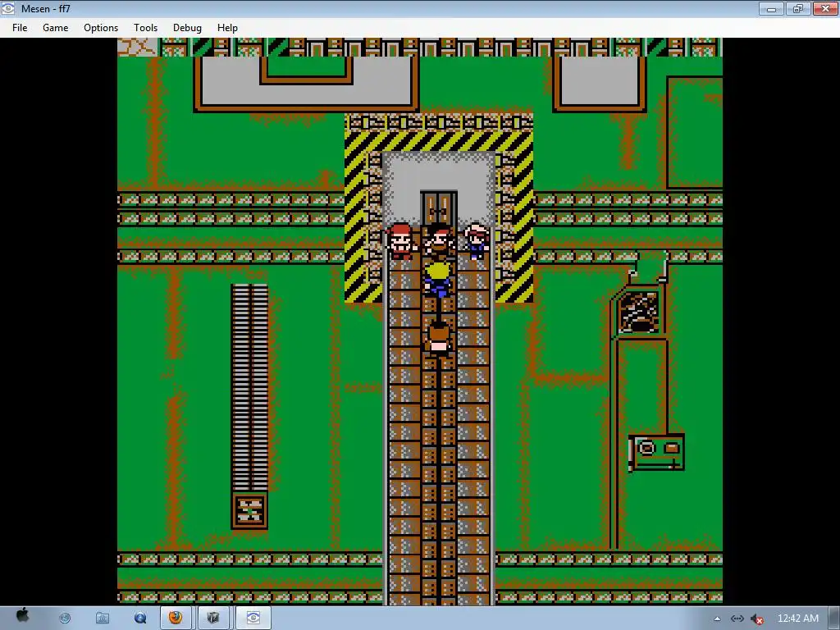Click the red-bandana character left of the door
Viewport: 840px width, 630px height.
click(400, 241)
